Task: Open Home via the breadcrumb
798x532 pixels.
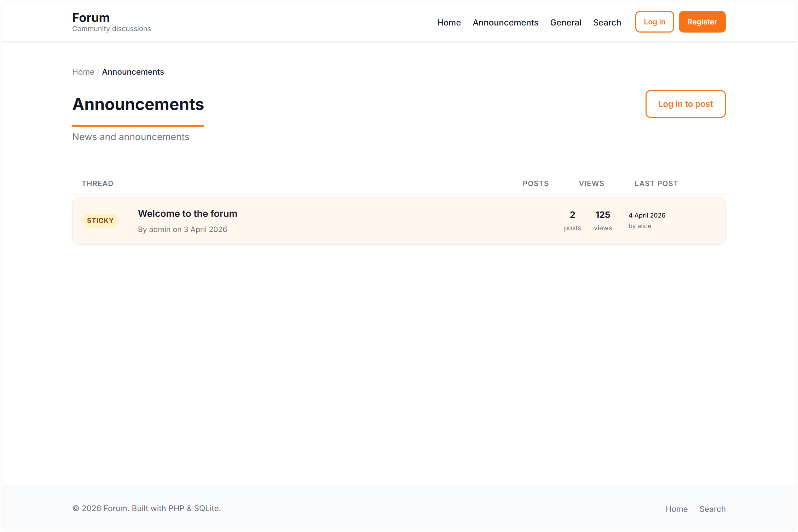Action: [x=83, y=71]
